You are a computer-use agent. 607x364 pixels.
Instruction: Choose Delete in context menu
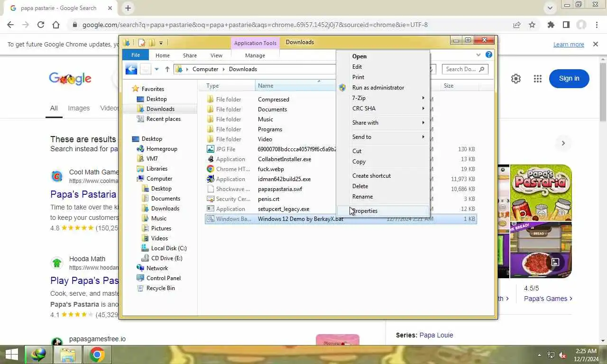(x=383, y=186)
